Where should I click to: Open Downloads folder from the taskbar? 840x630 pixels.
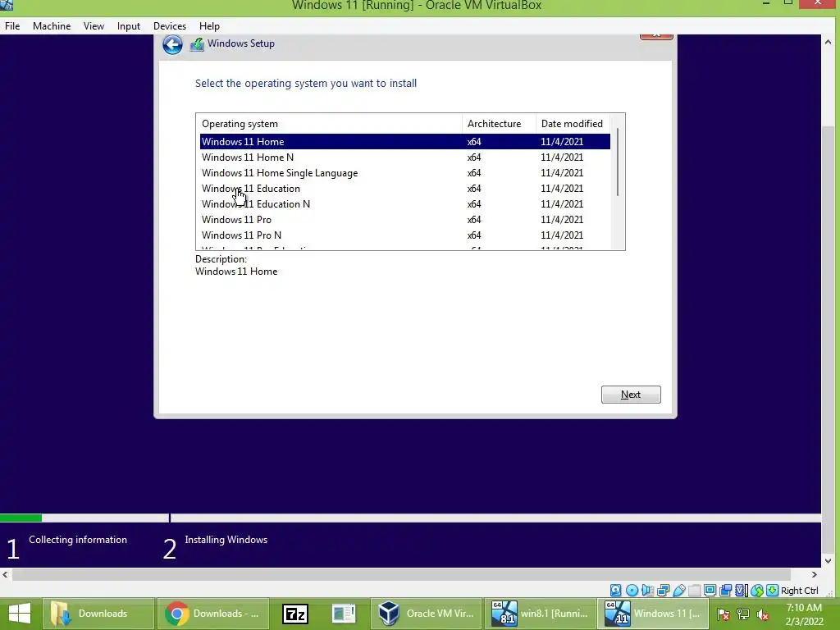98,614
